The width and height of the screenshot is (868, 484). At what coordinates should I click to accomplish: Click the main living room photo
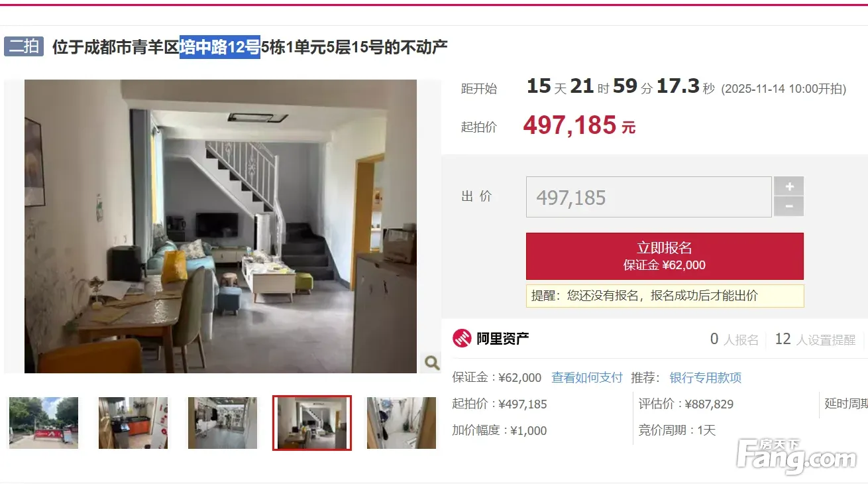pyautogui.click(x=221, y=226)
